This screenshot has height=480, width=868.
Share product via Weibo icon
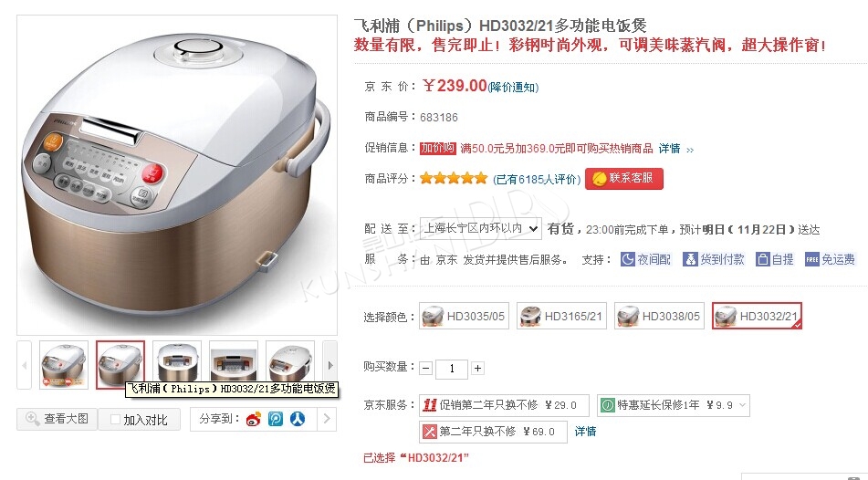point(254,419)
